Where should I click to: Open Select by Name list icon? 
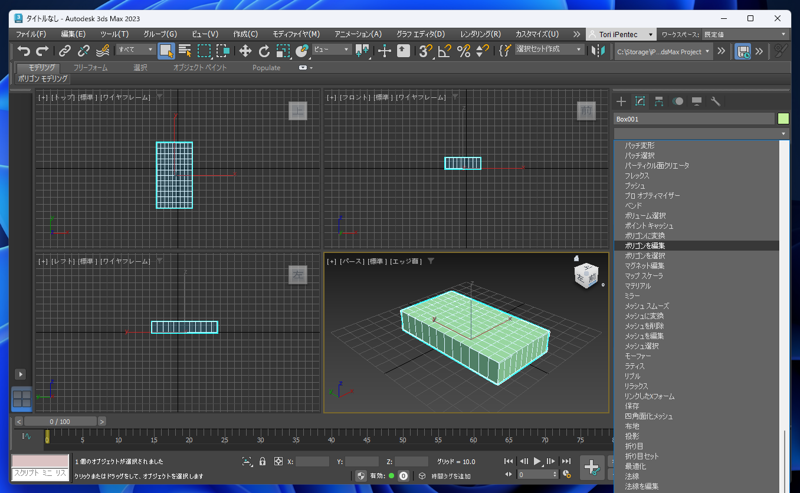pyautogui.click(x=185, y=51)
